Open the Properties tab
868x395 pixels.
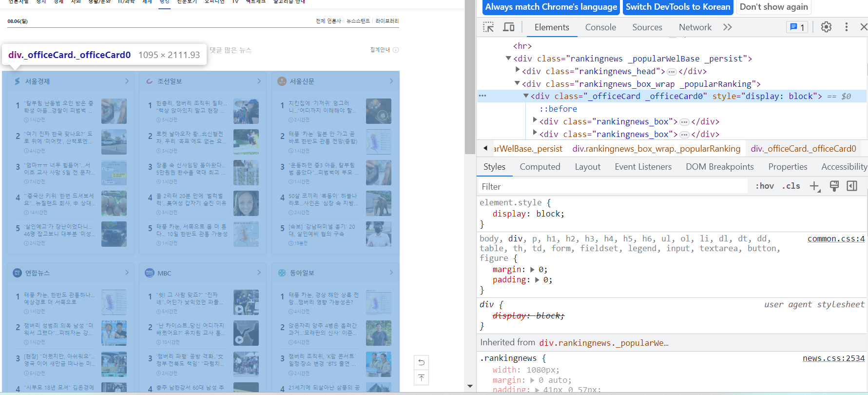788,167
